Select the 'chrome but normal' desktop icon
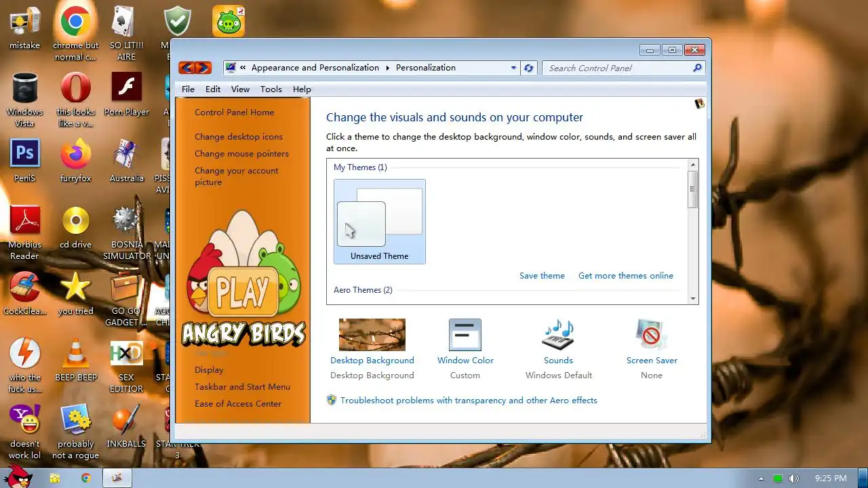This screenshot has width=868, height=488. 75,32
